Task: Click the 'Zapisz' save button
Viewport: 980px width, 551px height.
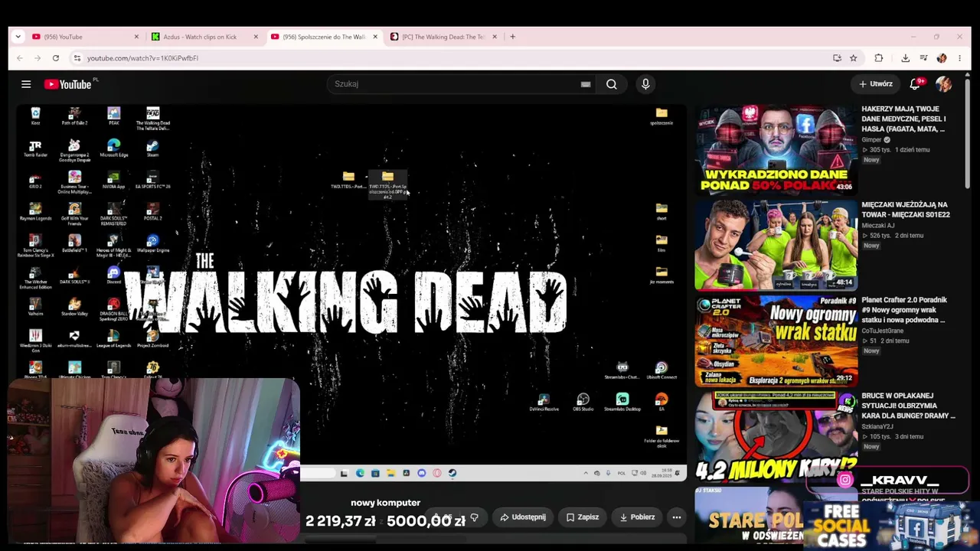Action: 583,517
